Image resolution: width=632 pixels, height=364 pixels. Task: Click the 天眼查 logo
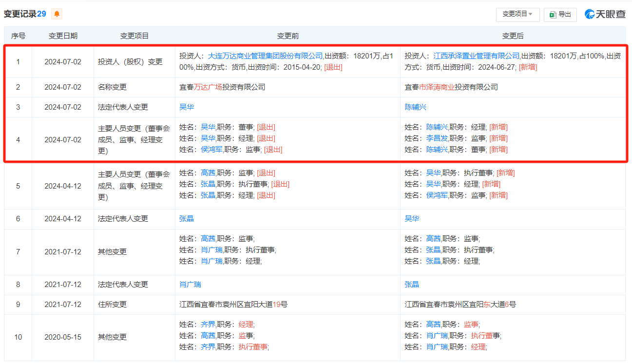tap(605, 14)
